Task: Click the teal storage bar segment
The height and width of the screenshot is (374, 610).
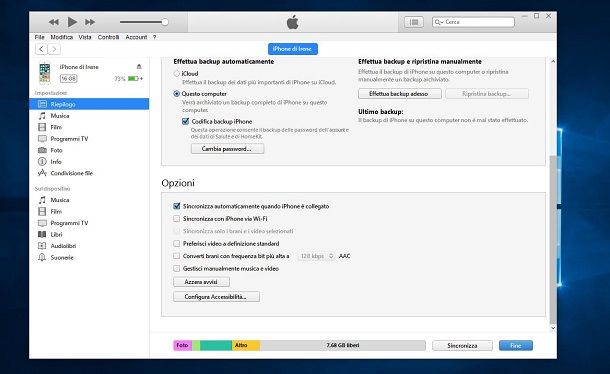Action: click(x=216, y=345)
